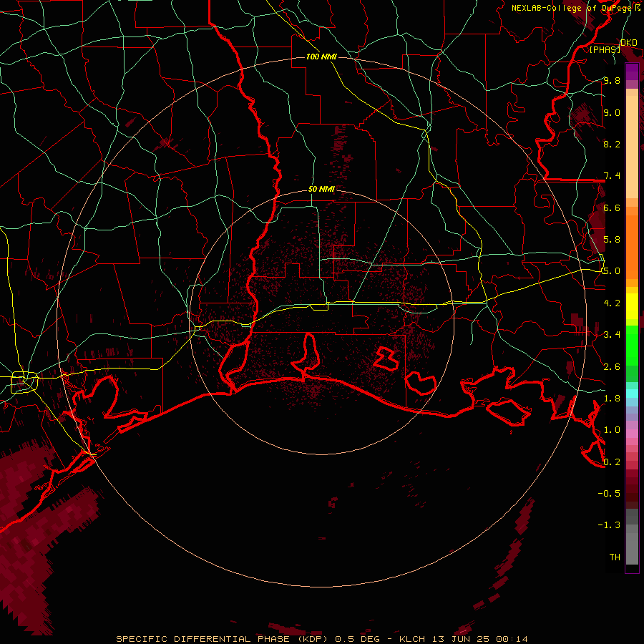Click the [PHAS] units label

605,49
